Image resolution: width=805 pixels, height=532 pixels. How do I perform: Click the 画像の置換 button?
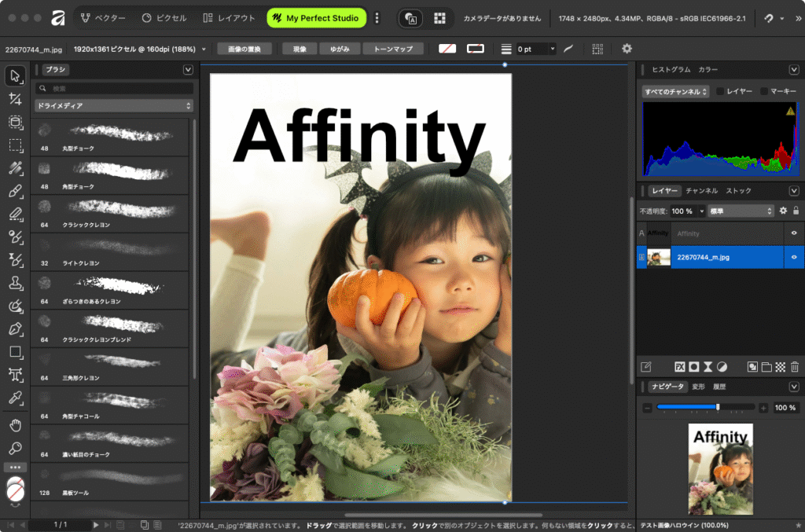[x=244, y=49]
